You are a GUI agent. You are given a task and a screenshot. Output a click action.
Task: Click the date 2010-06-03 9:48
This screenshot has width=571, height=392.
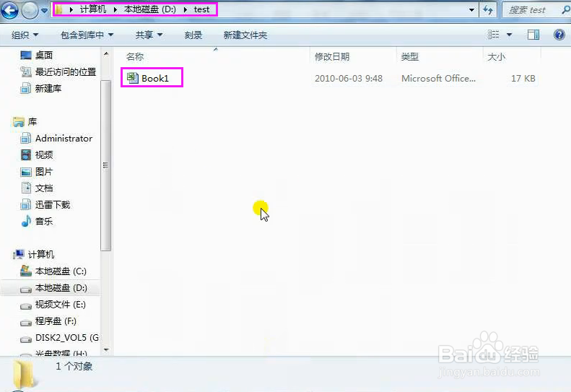pos(349,78)
